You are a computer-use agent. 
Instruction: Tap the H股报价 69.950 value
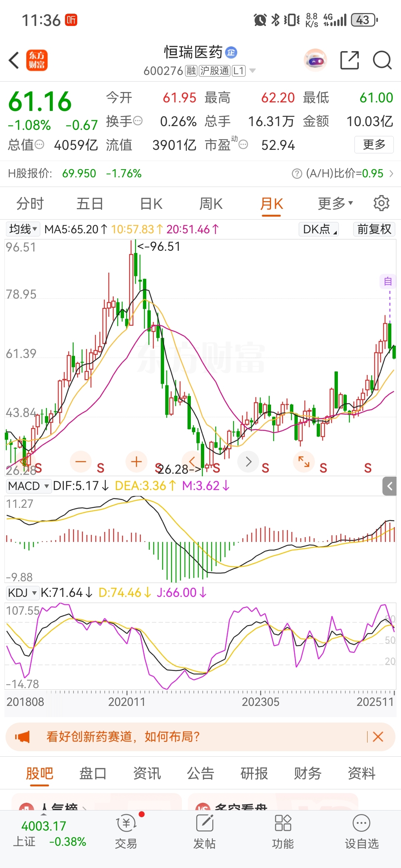tap(79, 174)
